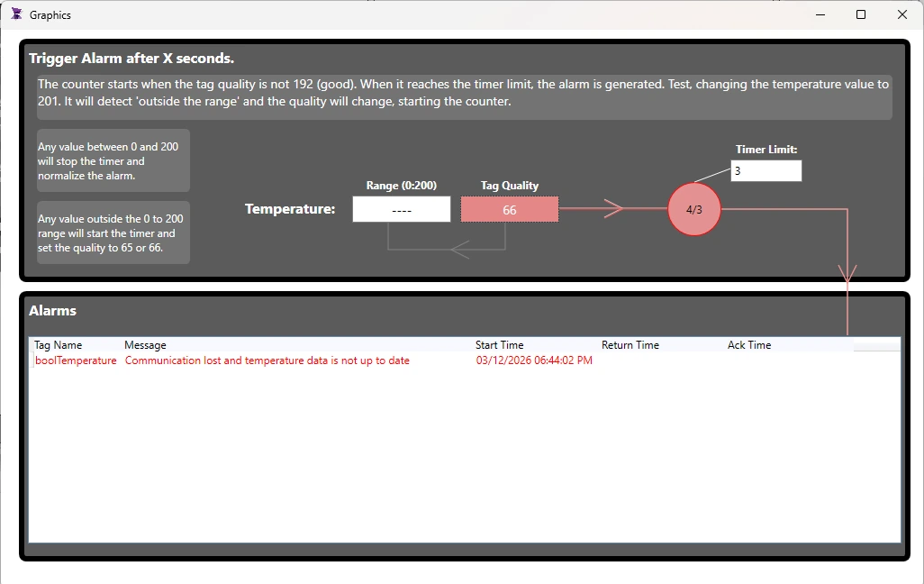Sort by Ack Time column header
The height and width of the screenshot is (584, 924).
(749, 345)
